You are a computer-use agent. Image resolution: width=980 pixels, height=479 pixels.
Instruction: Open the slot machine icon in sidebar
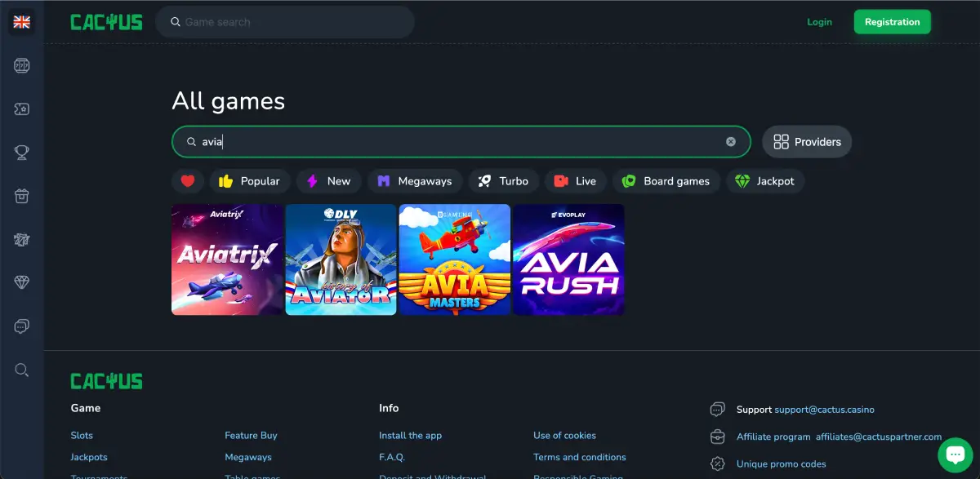pos(22,65)
